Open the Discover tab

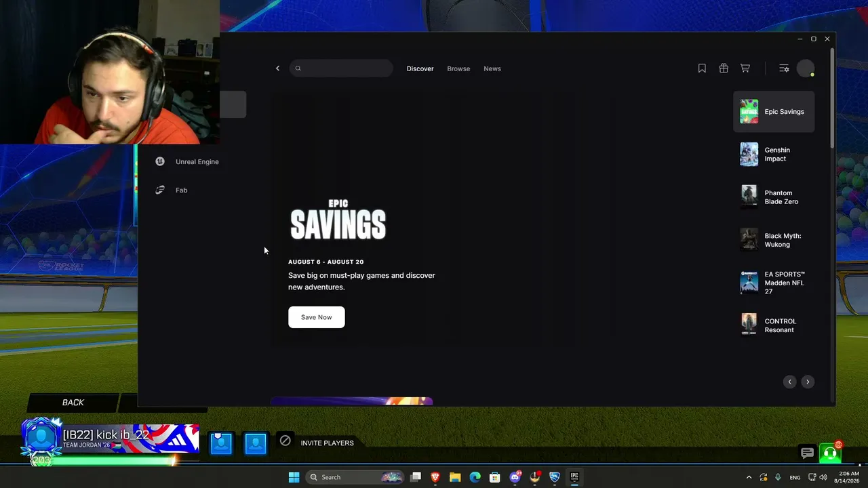point(420,68)
